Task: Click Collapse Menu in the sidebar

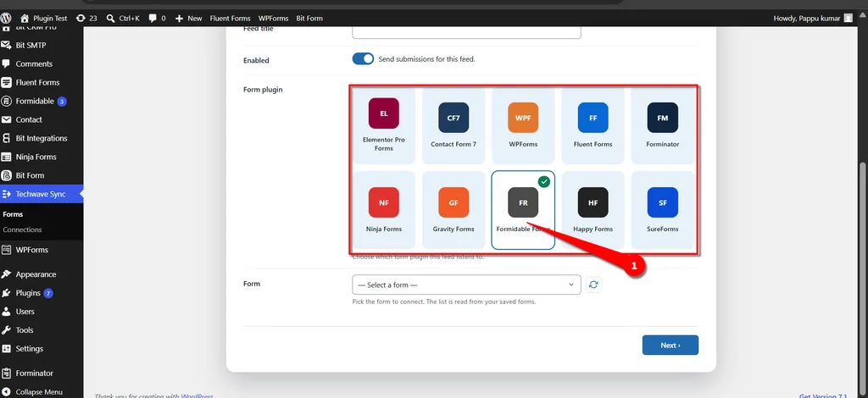Action: [42, 392]
